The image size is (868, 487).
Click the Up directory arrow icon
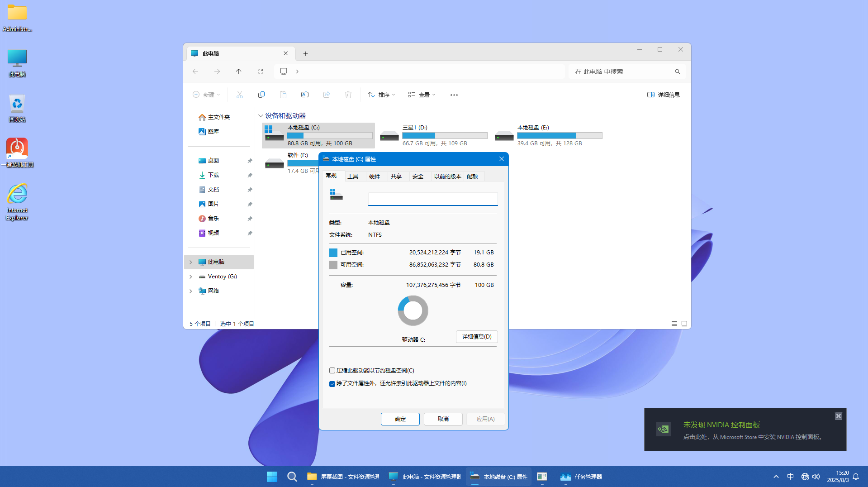click(239, 72)
